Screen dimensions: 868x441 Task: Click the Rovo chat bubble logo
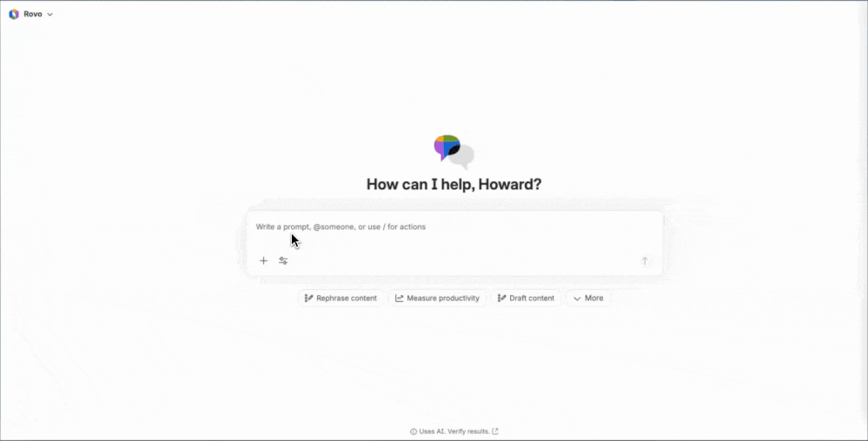pyautogui.click(x=454, y=152)
